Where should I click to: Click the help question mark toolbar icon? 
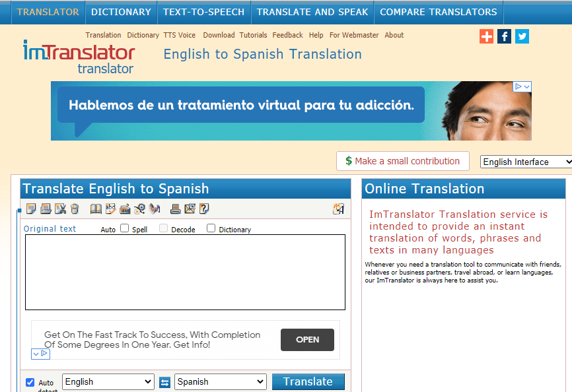tap(204, 209)
